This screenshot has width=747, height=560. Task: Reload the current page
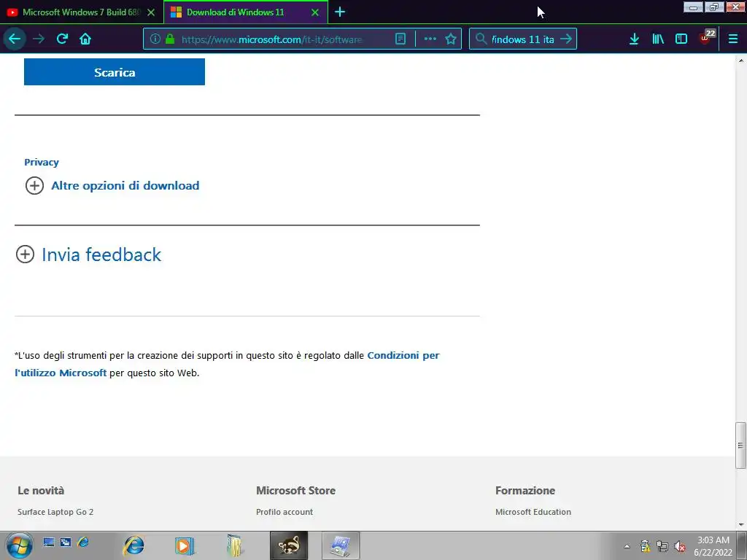point(62,39)
